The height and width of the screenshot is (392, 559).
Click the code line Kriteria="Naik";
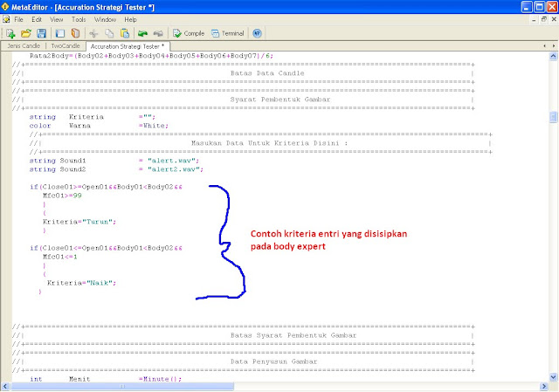(x=81, y=283)
